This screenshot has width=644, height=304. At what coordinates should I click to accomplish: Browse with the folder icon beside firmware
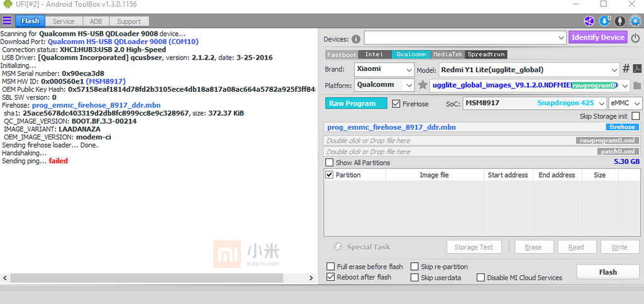pos(637,86)
